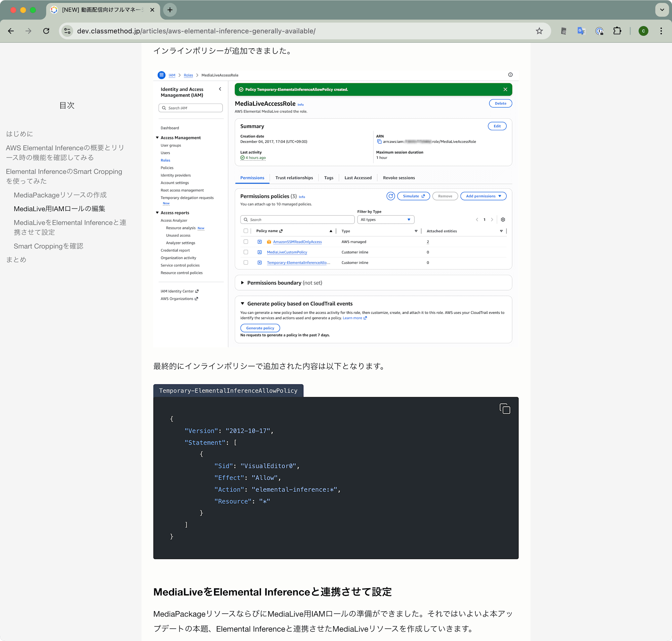
Task: Open Filter by Type All types dropdown
Action: 385,220
